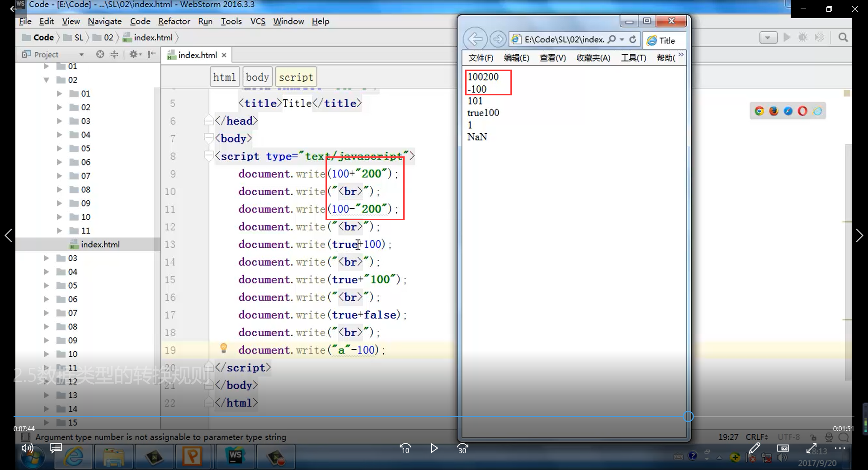Open 文件(F) menu in IE
Viewport: 868px width, 470px height.
click(x=481, y=58)
